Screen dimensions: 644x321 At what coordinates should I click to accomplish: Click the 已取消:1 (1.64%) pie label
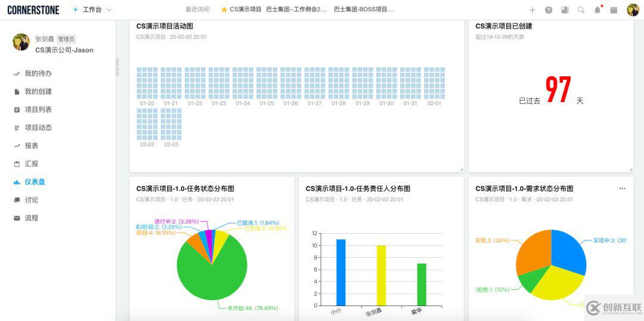(258, 223)
